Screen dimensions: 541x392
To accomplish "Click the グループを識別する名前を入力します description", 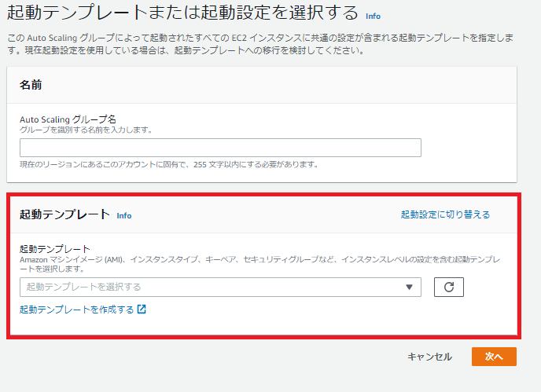I will click(x=86, y=130).
